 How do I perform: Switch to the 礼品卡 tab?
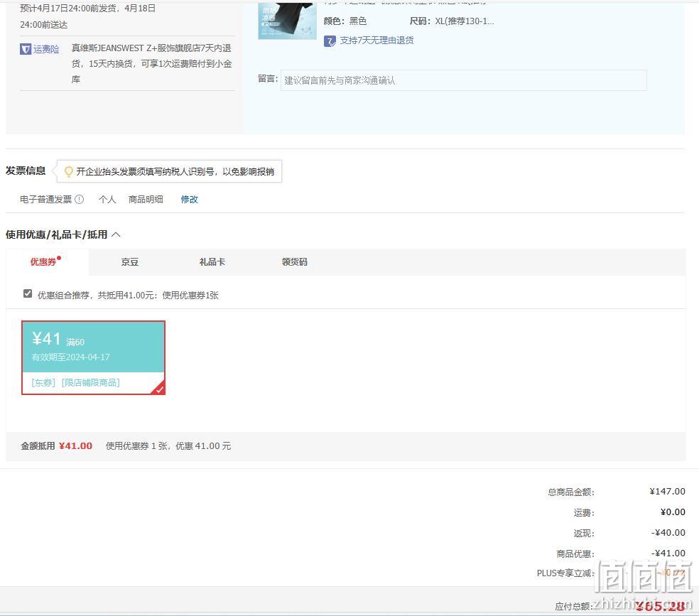212,262
